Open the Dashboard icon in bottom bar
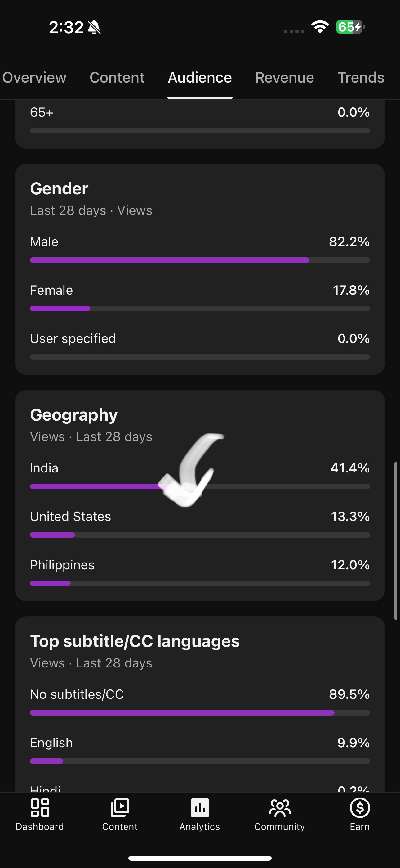The image size is (400, 868). pyautogui.click(x=40, y=808)
